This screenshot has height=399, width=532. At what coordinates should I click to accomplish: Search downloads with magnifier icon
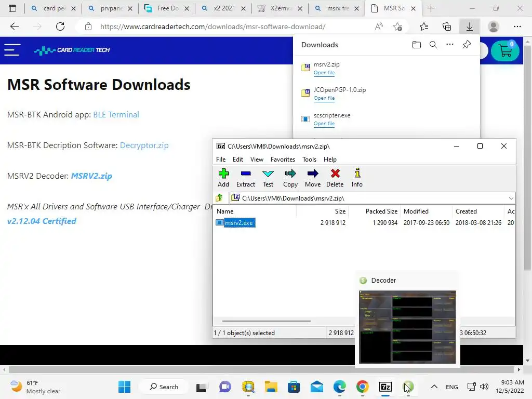coord(433,45)
